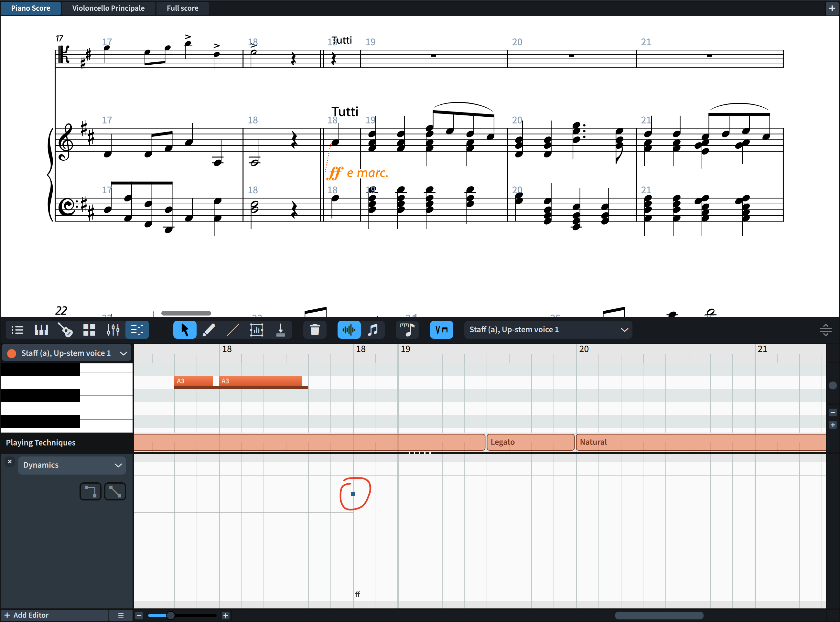Screen dimensions: 840x622
Task: Select the Draw pencil tool
Action: click(209, 330)
